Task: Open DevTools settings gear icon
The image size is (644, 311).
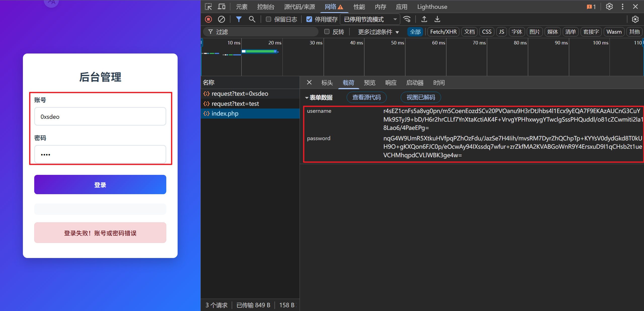Action: click(609, 7)
